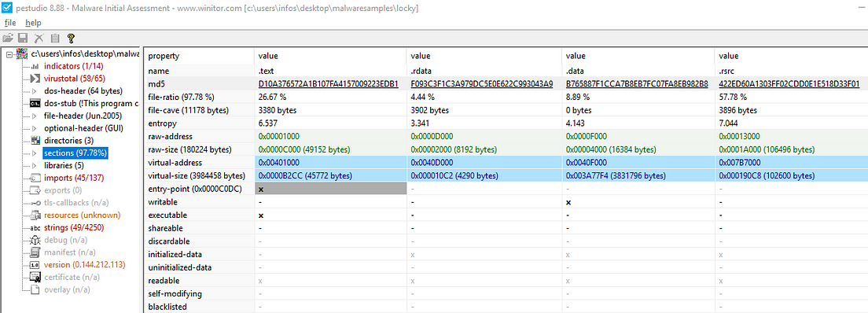Click the version 1.0 icon in tree
Screen dimensions: 868x313
pos(35,265)
